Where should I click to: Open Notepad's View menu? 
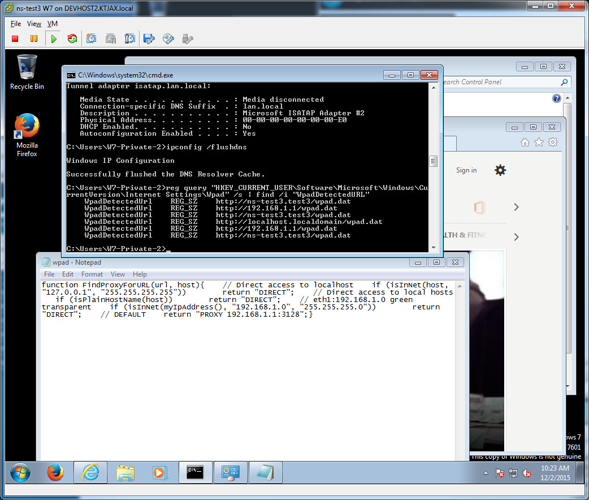point(118,274)
